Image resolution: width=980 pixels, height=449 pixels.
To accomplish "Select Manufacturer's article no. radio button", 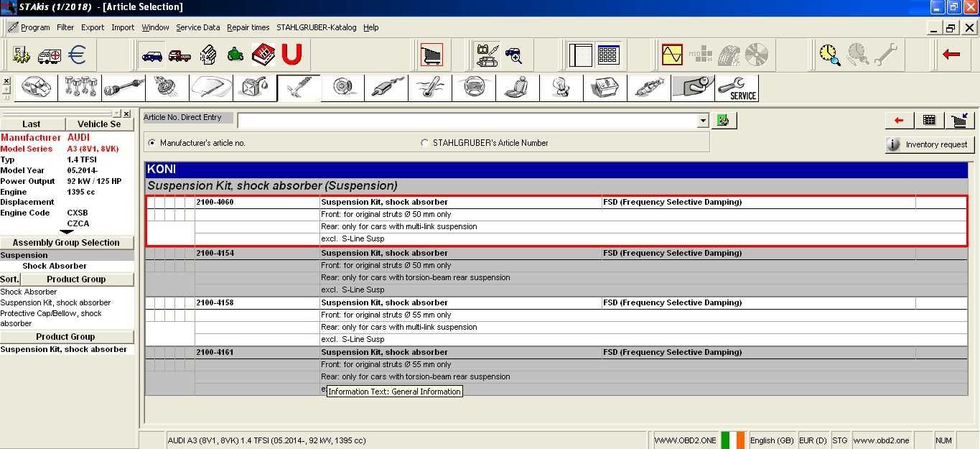I will pos(151,143).
